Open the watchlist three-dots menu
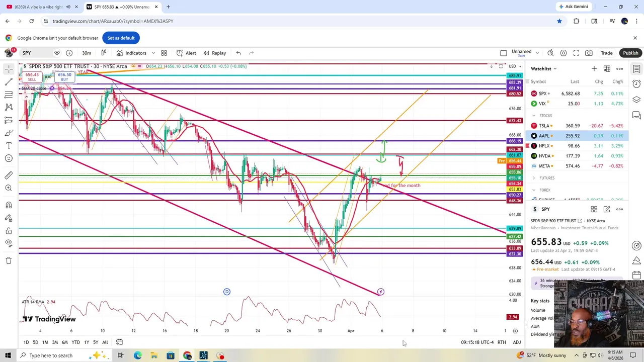The width and height of the screenshot is (644, 362). (x=620, y=68)
